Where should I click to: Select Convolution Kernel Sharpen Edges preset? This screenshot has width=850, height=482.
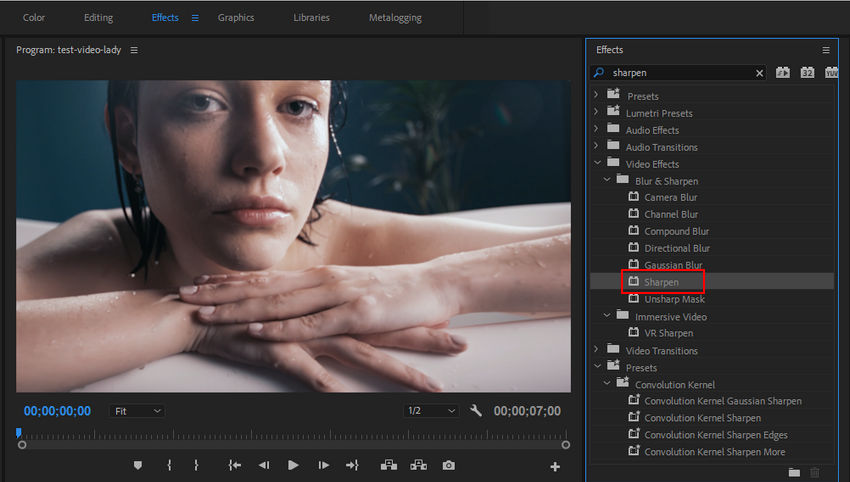point(716,435)
